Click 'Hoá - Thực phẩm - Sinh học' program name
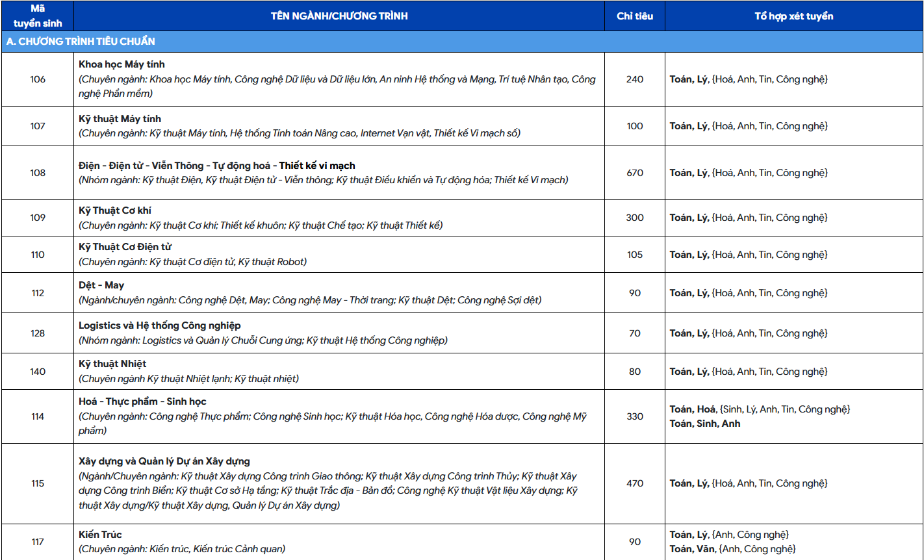The height and width of the screenshot is (560, 924). pos(142,401)
